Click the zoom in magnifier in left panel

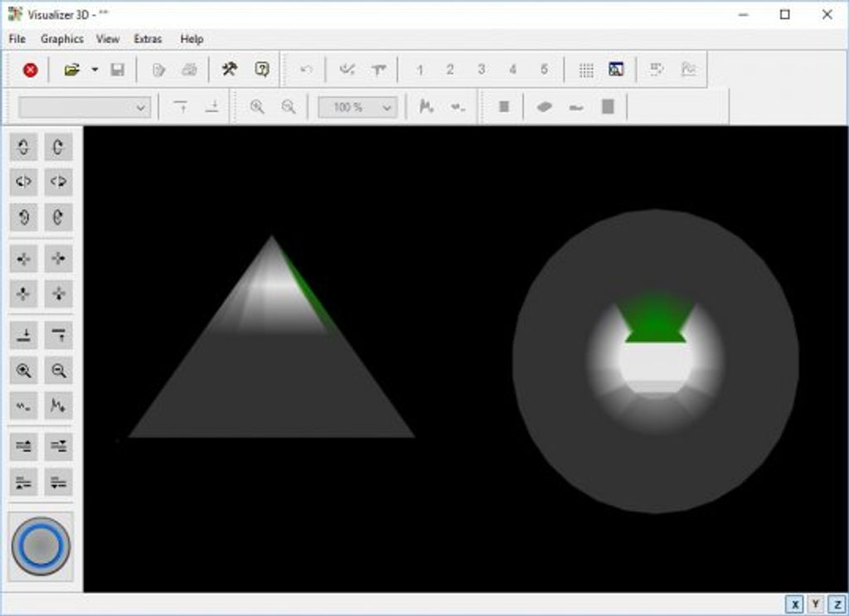[x=24, y=371]
